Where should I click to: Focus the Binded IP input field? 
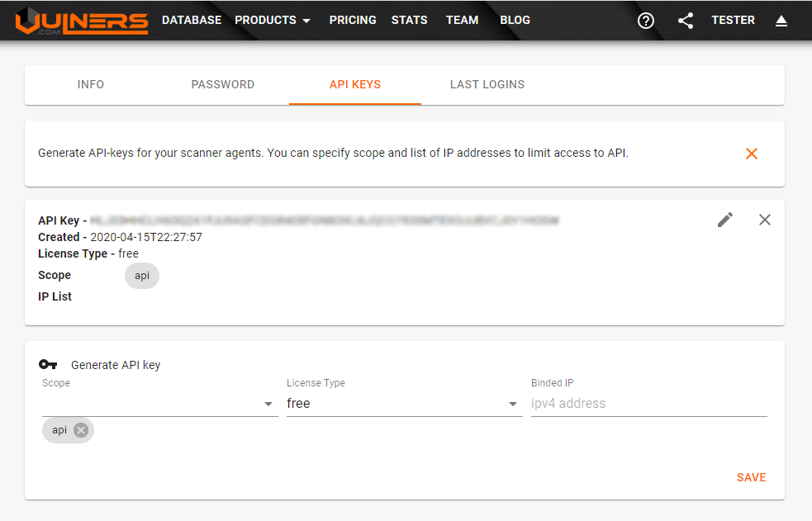click(648, 404)
